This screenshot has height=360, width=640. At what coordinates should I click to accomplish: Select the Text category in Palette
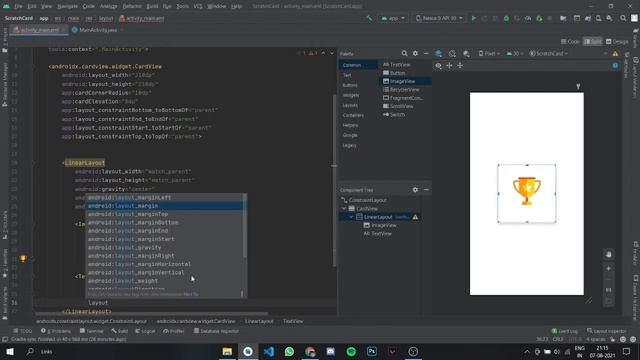(x=347, y=75)
